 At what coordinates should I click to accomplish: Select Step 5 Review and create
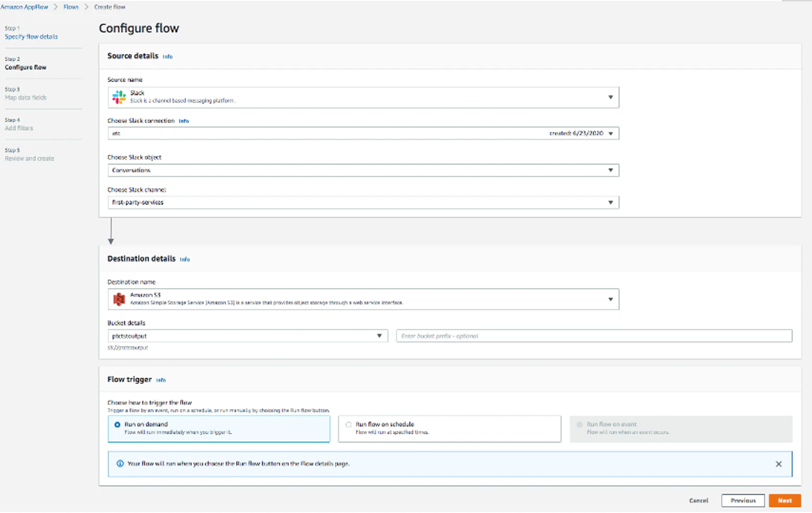[x=29, y=159]
